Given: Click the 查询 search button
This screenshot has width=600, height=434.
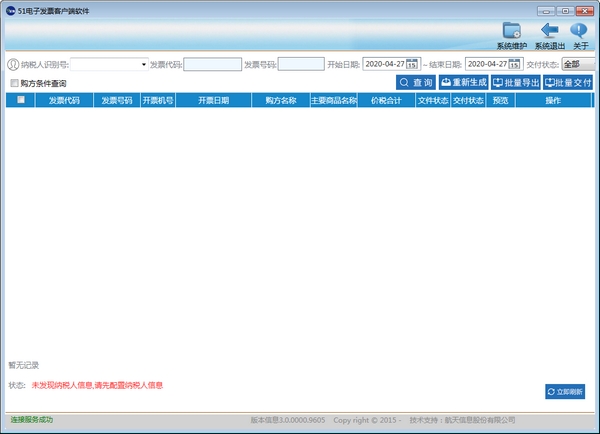Looking at the screenshot, I should (415, 83).
